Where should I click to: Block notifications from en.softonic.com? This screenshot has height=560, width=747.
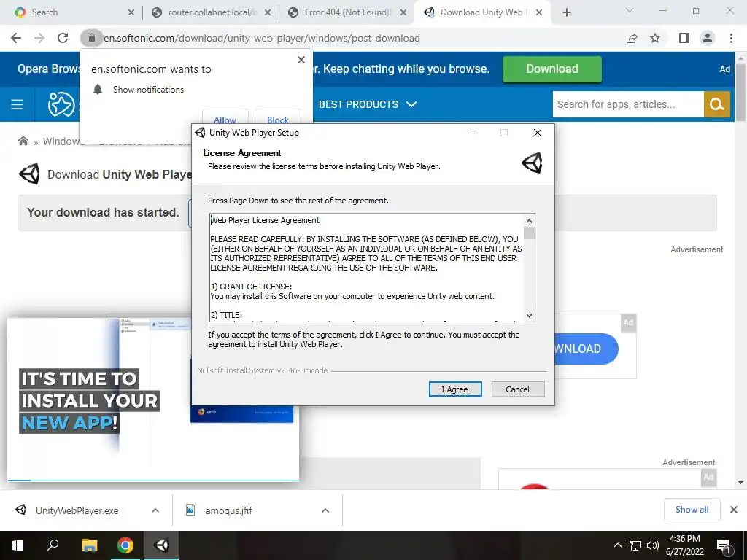pyautogui.click(x=278, y=118)
